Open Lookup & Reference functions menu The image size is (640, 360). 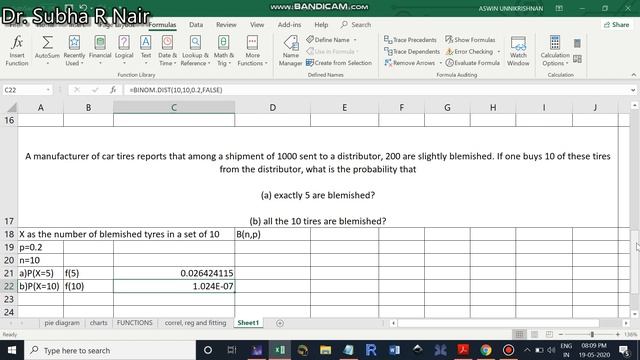pos(196,51)
